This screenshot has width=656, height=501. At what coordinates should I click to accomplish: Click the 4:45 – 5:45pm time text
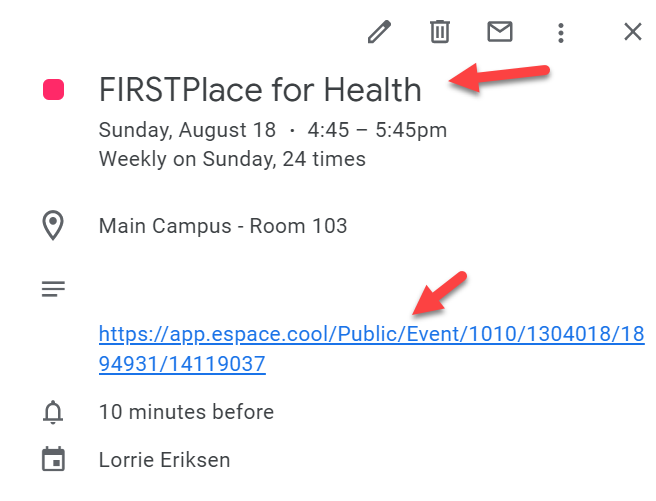click(x=377, y=130)
